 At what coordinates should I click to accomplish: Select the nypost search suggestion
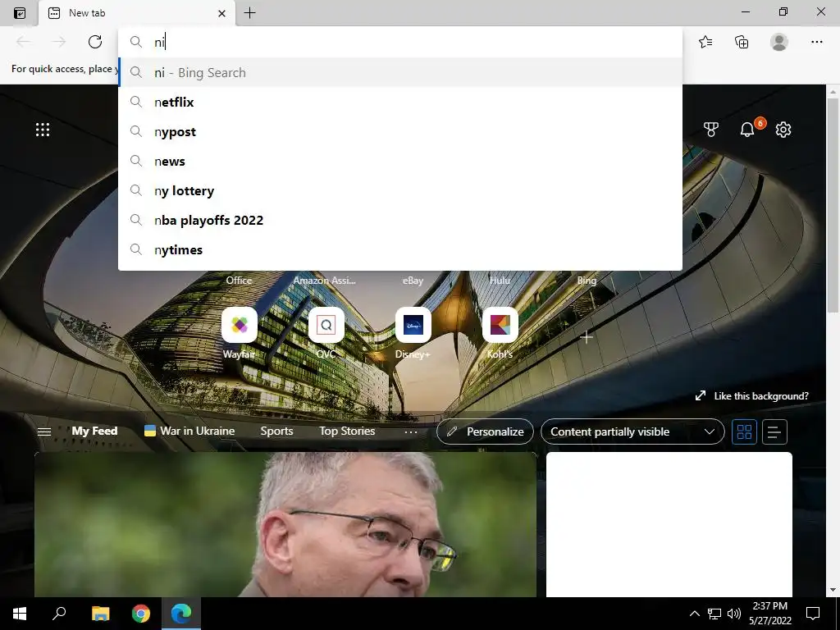pos(400,131)
